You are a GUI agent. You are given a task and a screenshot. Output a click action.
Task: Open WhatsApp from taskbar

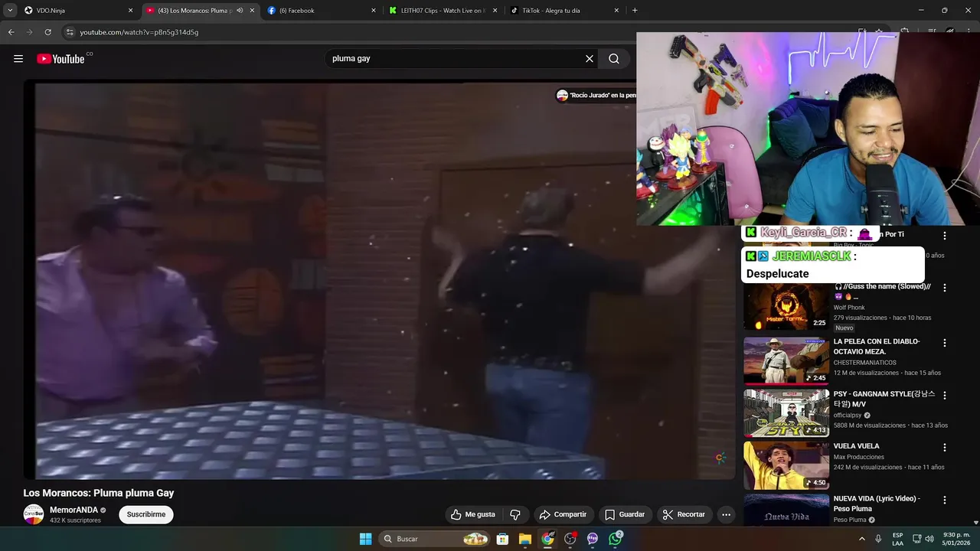coord(616,539)
